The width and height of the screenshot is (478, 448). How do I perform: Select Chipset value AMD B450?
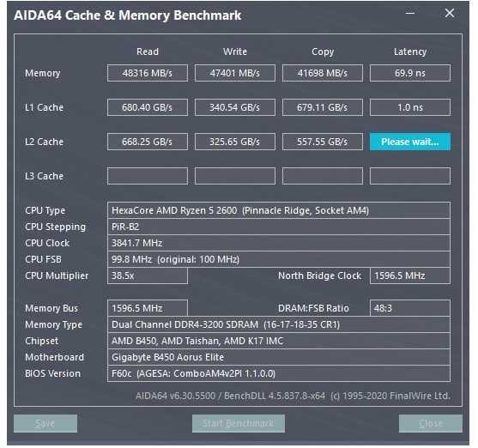[279, 341]
